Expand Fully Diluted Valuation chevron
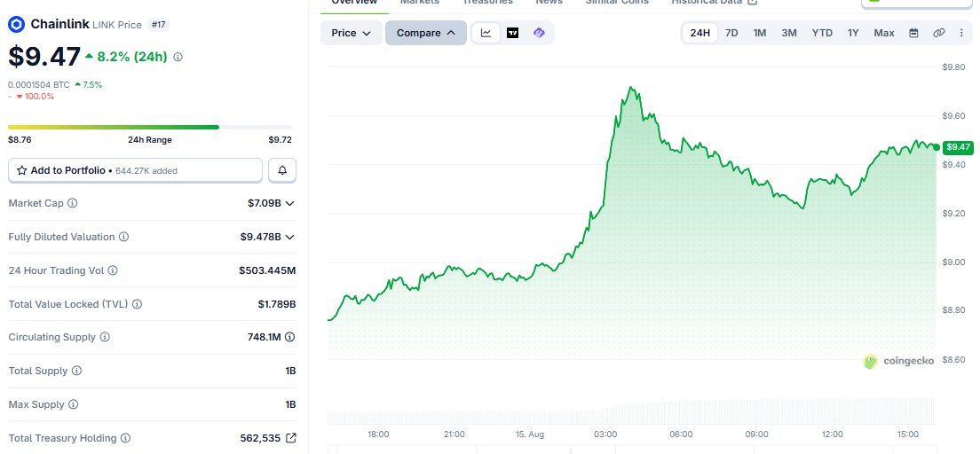Image resolution: width=980 pixels, height=454 pixels. [x=290, y=237]
